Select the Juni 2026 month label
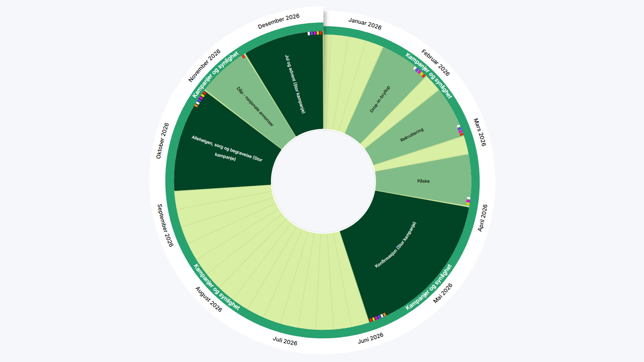The image size is (644, 362). tap(370, 338)
